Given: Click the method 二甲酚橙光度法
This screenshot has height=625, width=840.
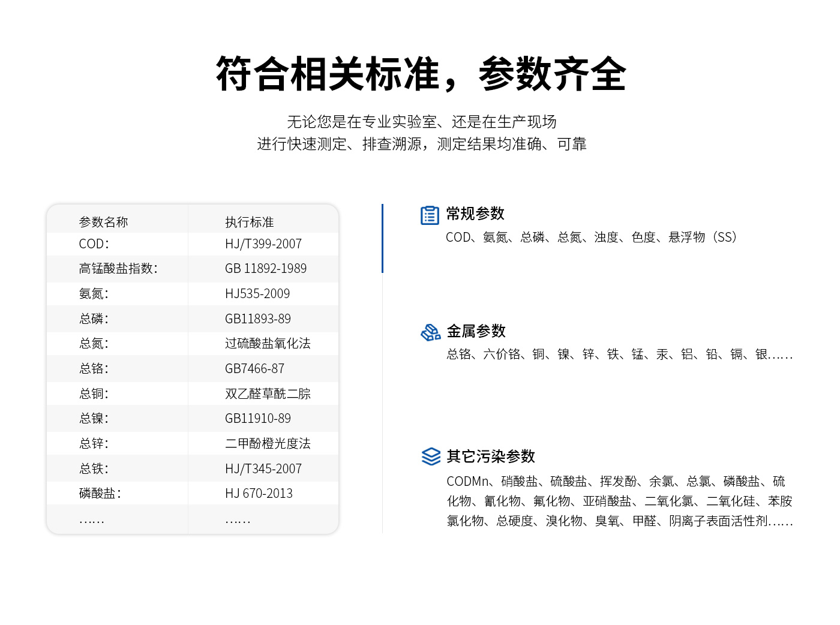Looking at the screenshot, I should click(x=268, y=444).
